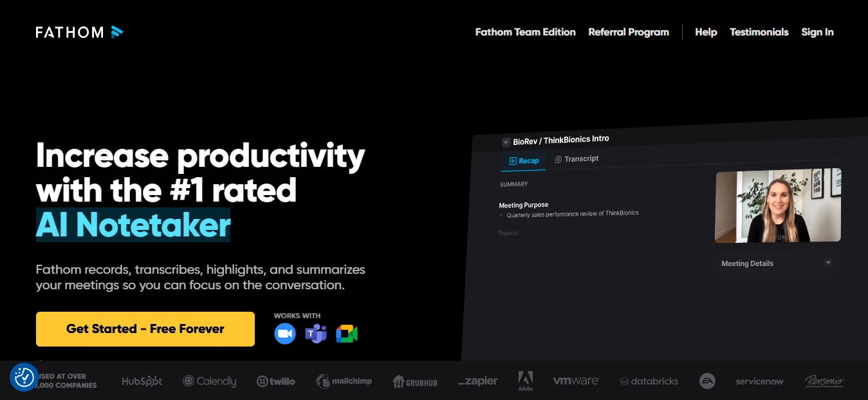The image size is (868, 400).
Task: Switch to the Transcript tab
Action: [x=577, y=159]
